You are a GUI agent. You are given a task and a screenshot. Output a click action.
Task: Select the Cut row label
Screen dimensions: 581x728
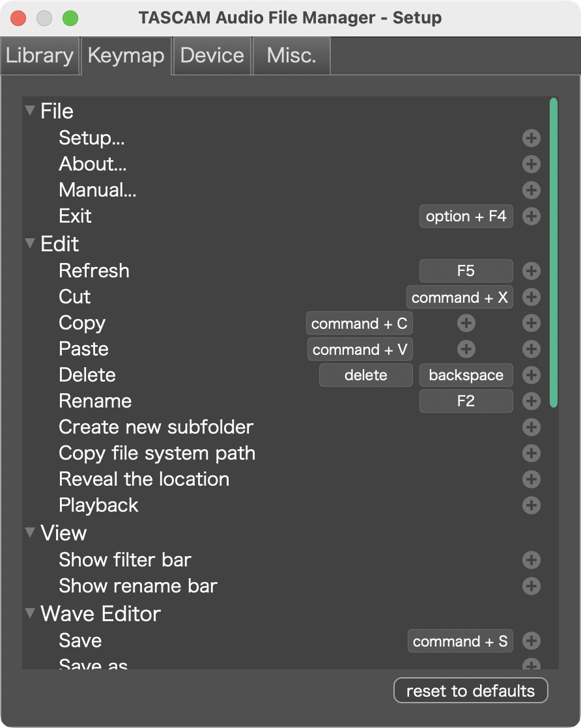(75, 297)
